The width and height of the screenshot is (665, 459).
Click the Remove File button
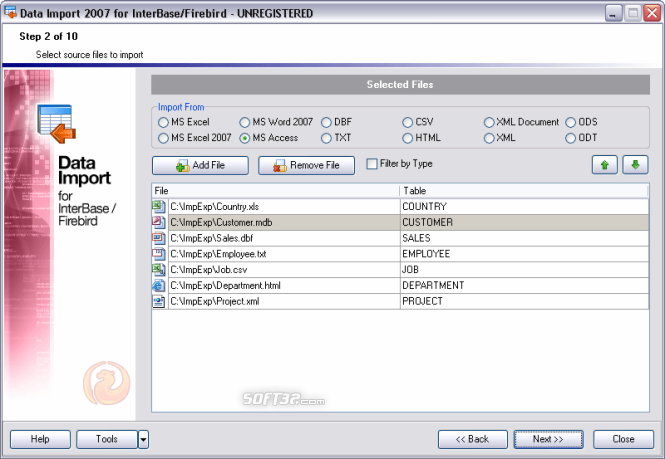tap(306, 165)
